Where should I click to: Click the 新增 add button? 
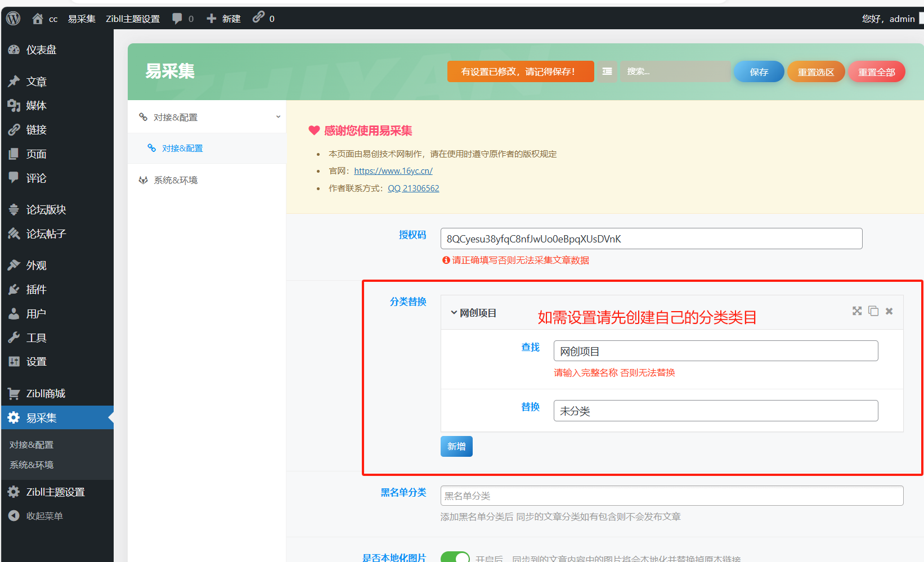pyautogui.click(x=456, y=447)
